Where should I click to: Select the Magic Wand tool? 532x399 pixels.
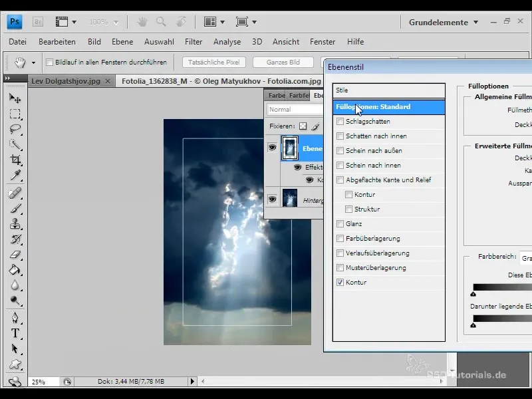pyautogui.click(x=15, y=144)
